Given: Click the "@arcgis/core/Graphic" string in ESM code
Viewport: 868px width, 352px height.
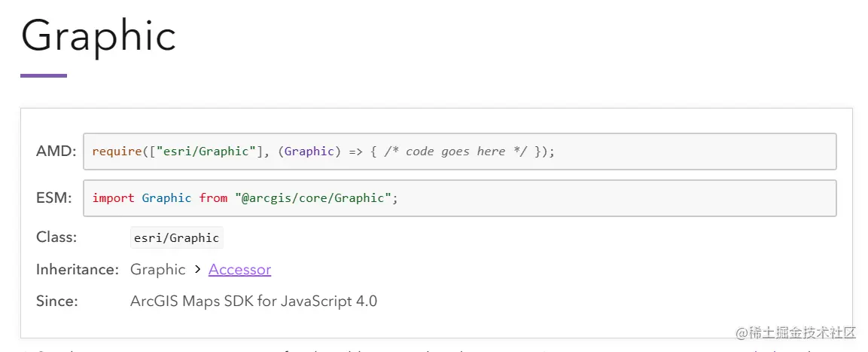Looking at the screenshot, I should tap(313, 198).
